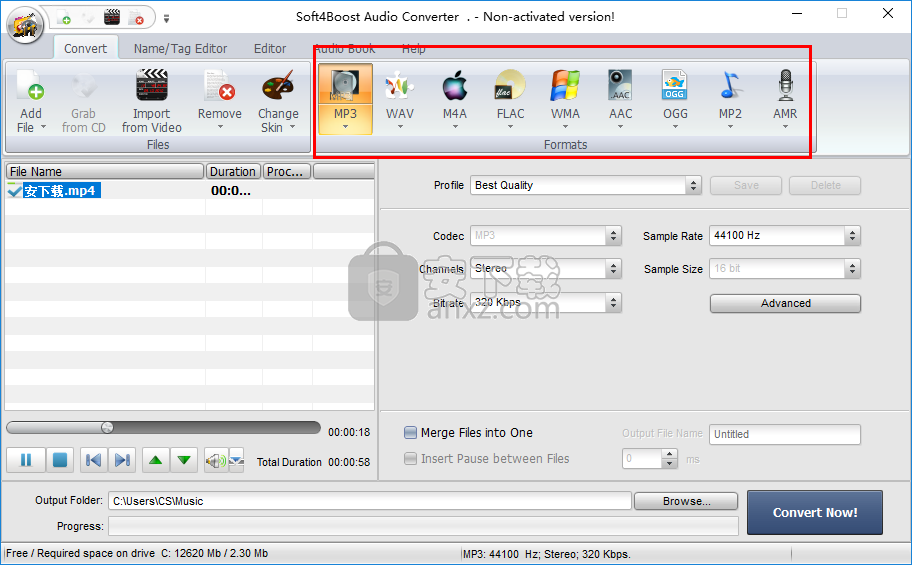Viewport: 912px width, 565px height.
Task: Open the Codec dropdown
Action: pos(613,236)
